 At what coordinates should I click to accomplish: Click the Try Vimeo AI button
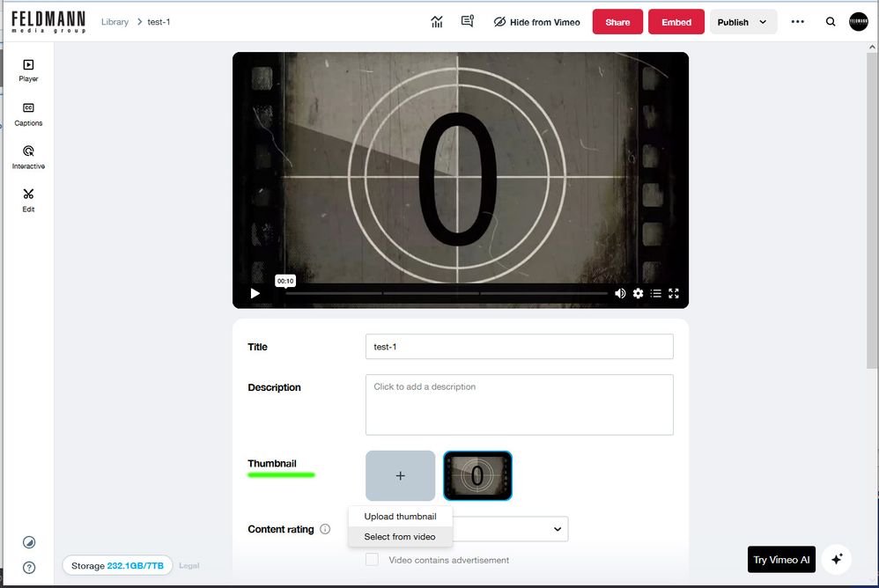click(780, 560)
